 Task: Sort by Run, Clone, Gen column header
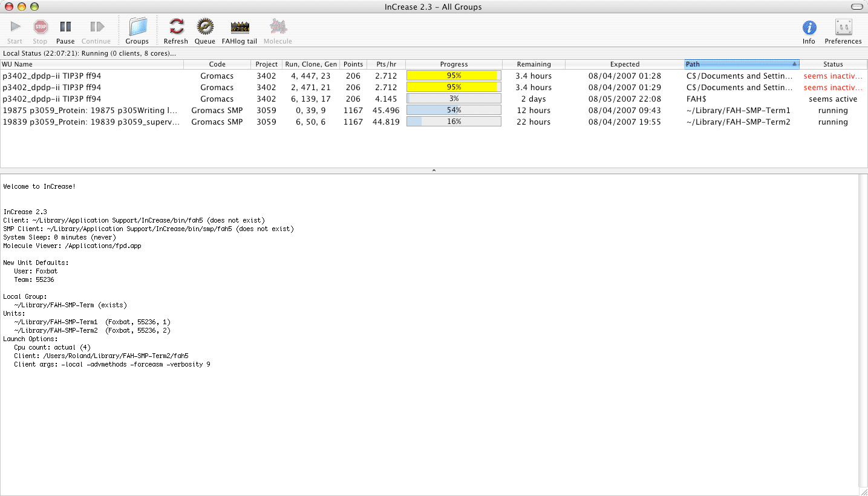(311, 64)
